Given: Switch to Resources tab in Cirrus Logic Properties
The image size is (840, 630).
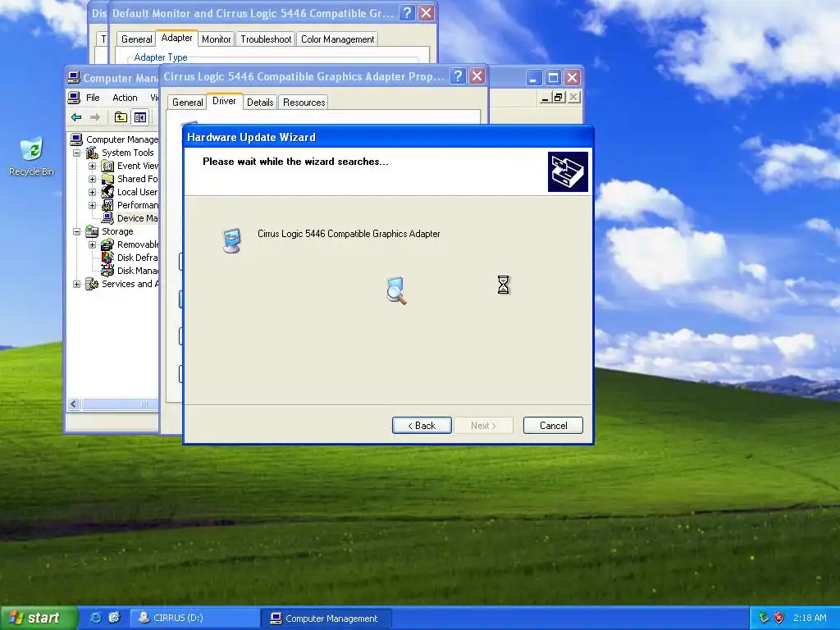Looking at the screenshot, I should (x=304, y=103).
